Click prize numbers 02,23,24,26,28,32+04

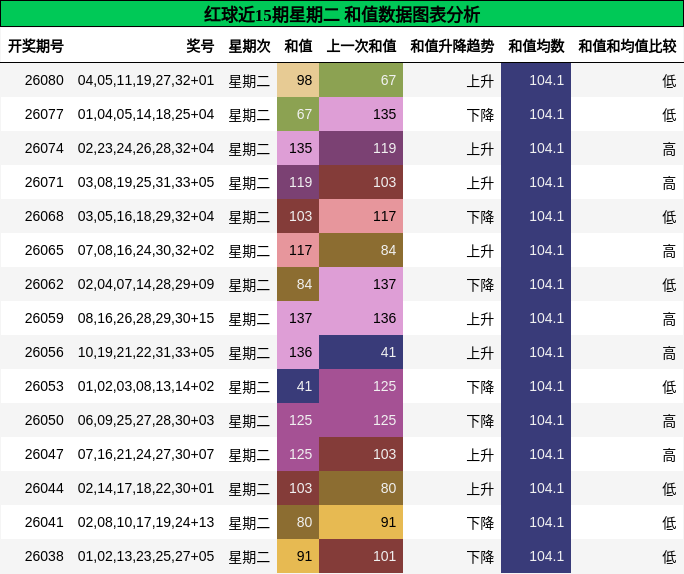[x=146, y=148]
